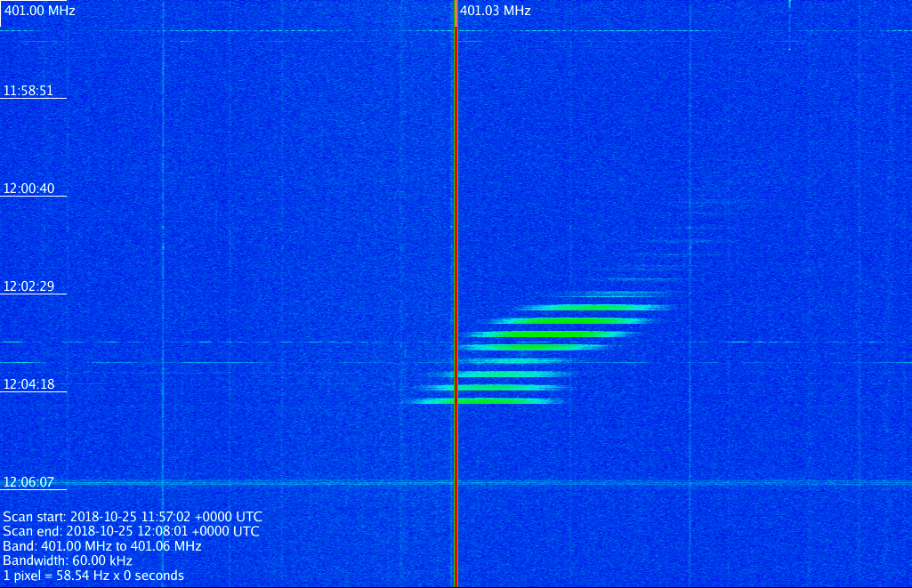912x588 pixels.
Task: Click the 401.00 MHz frequency label
Action: (x=40, y=11)
